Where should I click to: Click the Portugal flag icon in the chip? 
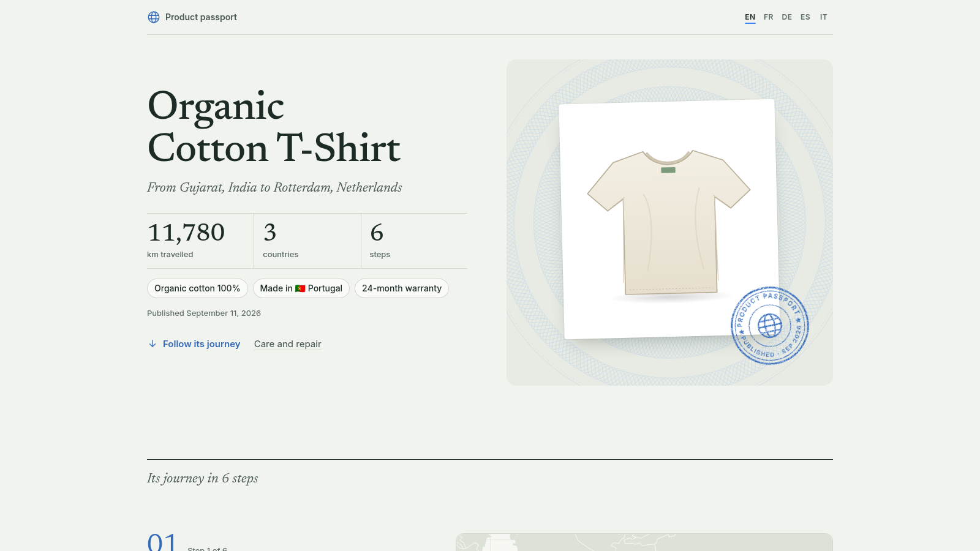[300, 288]
